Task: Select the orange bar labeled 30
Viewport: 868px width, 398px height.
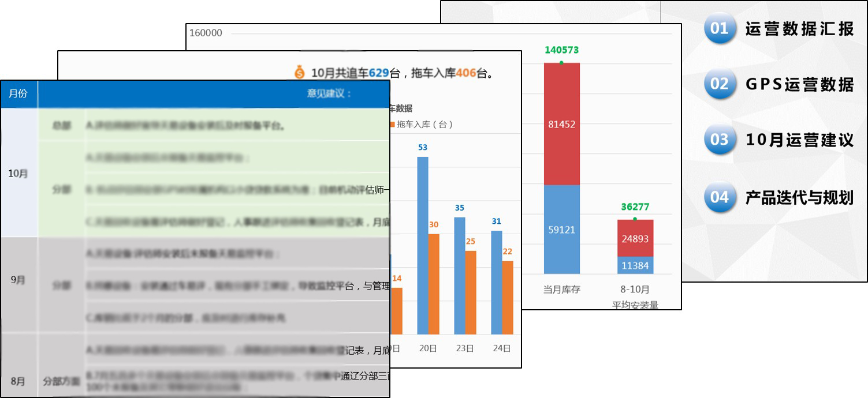Action: (x=434, y=284)
